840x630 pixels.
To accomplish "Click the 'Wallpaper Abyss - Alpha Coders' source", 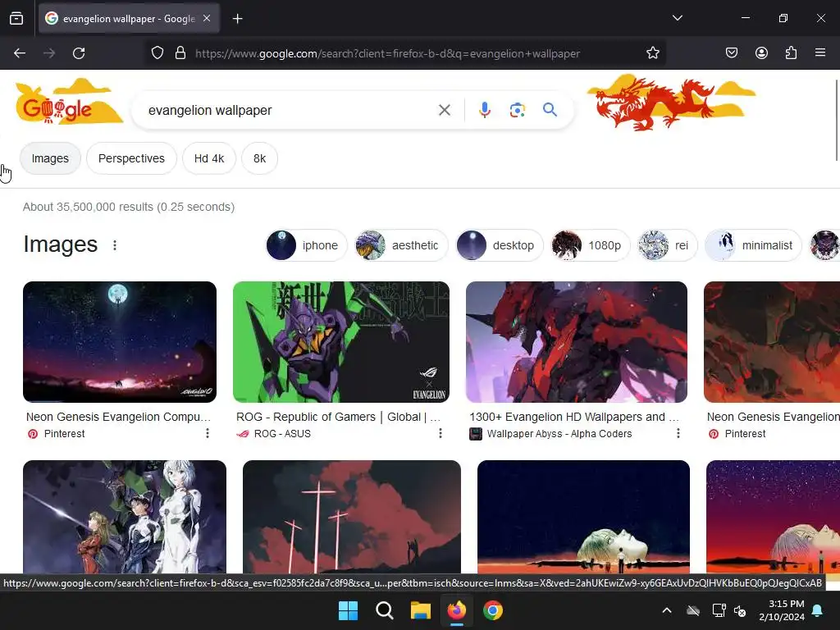I will [x=559, y=434].
